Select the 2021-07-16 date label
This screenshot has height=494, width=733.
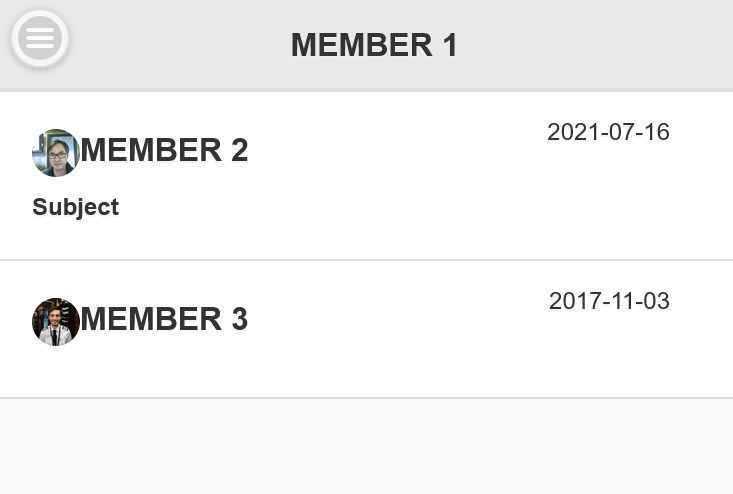(x=608, y=132)
